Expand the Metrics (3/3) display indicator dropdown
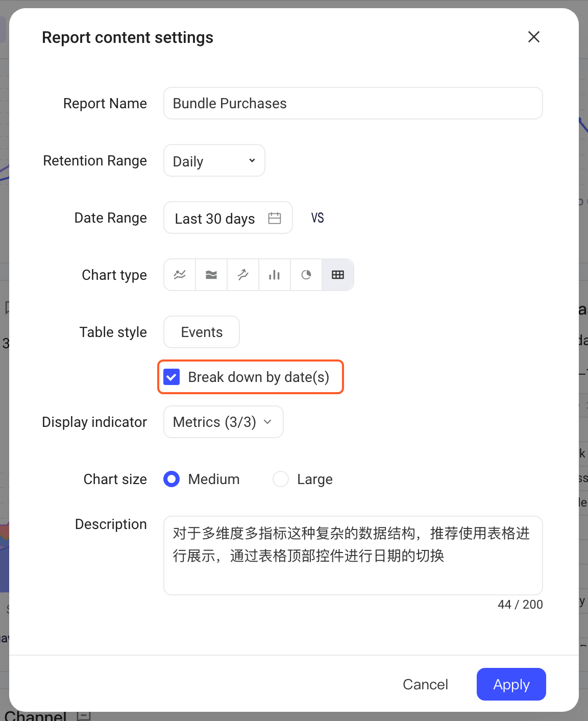This screenshot has width=588, height=721. tap(224, 422)
